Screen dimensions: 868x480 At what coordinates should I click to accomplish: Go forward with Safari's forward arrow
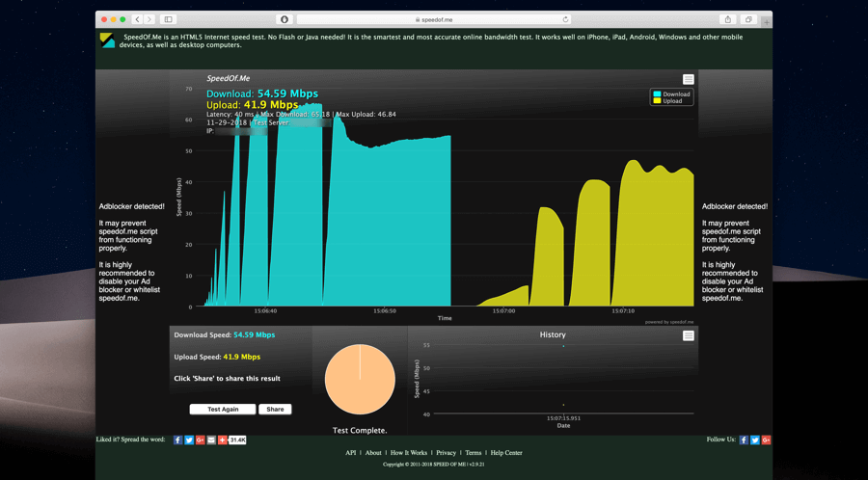click(149, 19)
